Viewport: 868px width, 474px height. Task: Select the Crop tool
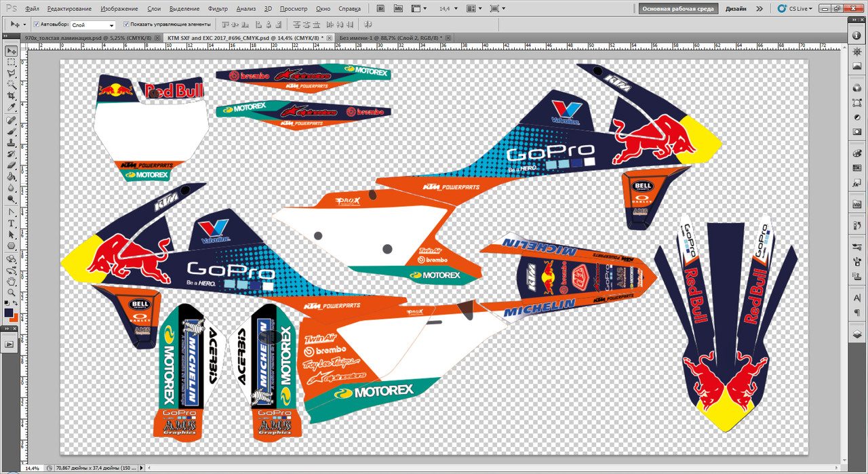point(12,96)
